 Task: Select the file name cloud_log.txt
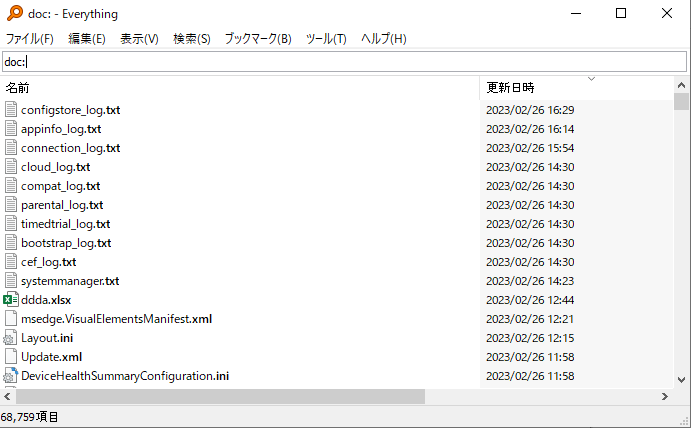(56, 167)
